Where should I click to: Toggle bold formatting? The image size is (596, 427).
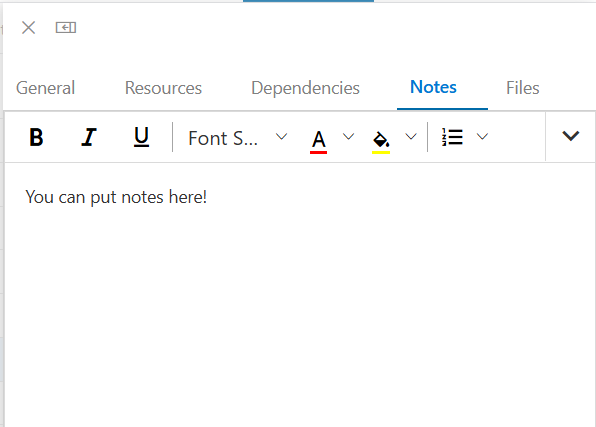(x=36, y=137)
